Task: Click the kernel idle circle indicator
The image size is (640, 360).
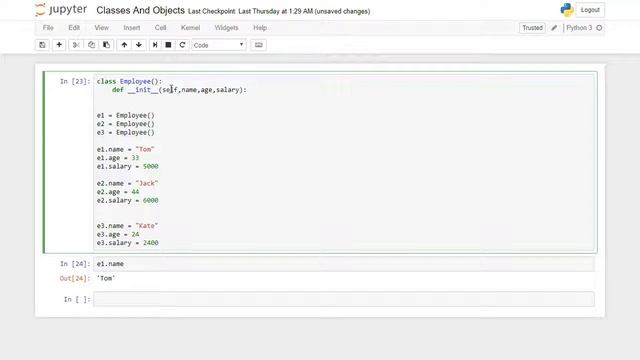Action: [599, 28]
